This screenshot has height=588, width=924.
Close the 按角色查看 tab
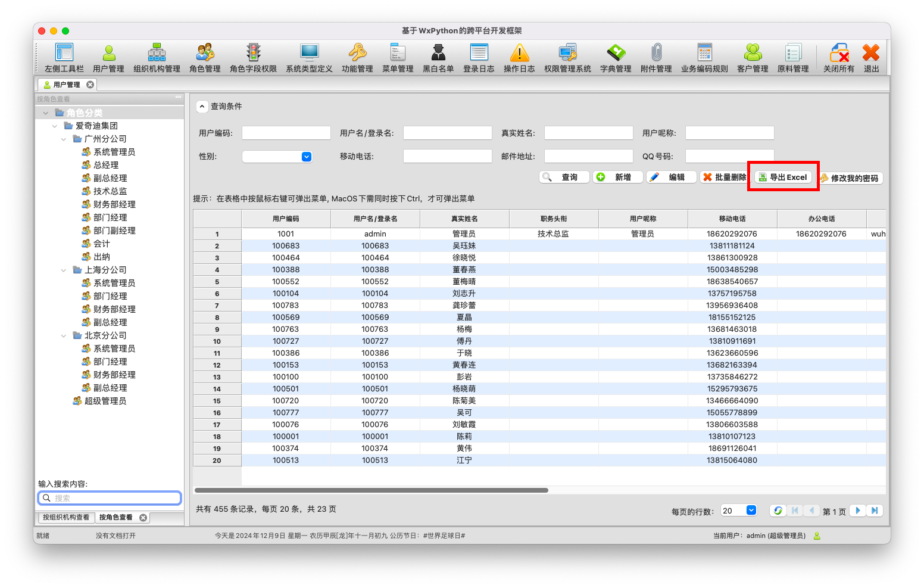point(142,517)
